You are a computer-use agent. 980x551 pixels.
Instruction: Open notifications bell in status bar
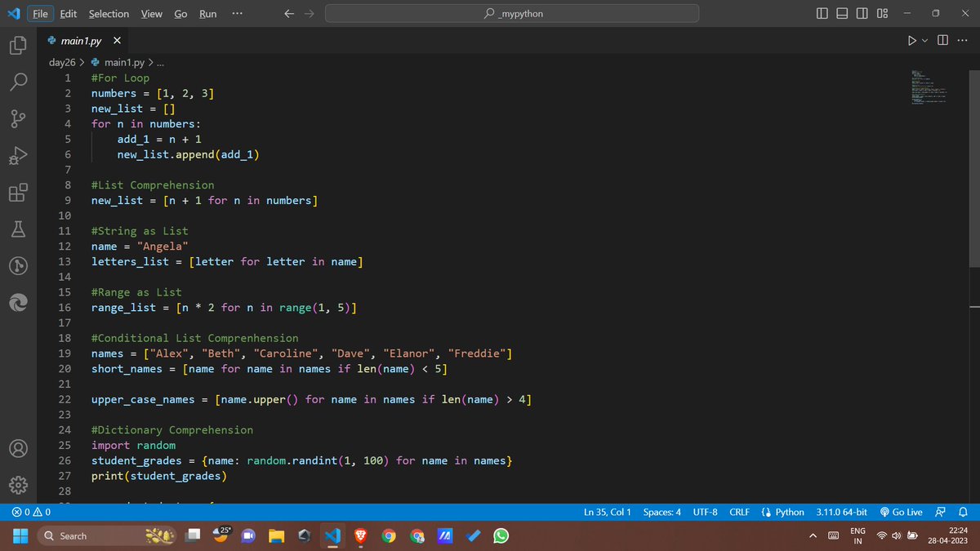pos(963,512)
